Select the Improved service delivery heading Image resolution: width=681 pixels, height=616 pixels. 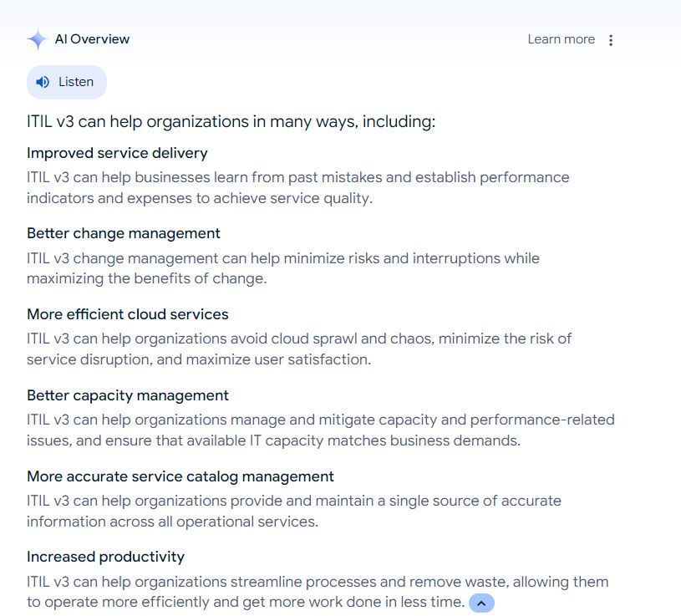pos(117,153)
